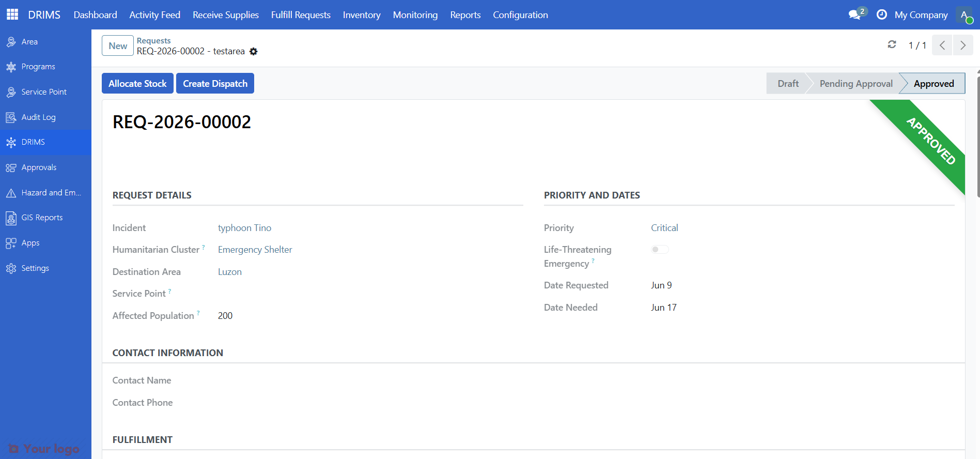Open the typhoon Tino incident link

pos(244,228)
